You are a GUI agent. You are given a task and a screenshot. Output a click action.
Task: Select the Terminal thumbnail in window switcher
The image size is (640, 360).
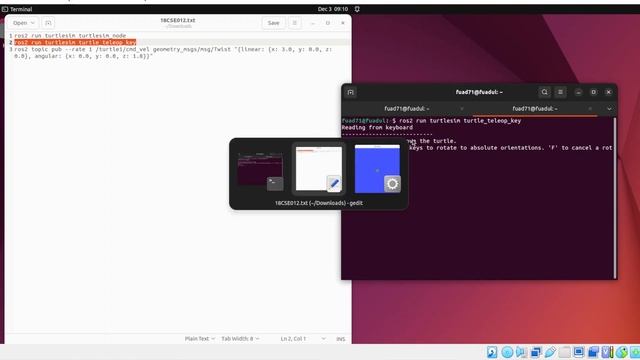(x=260, y=169)
